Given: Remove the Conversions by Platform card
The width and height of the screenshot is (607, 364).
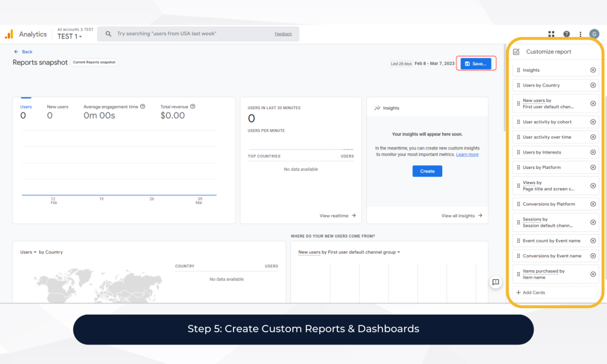Looking at the screenshot, I should point(593,204).
